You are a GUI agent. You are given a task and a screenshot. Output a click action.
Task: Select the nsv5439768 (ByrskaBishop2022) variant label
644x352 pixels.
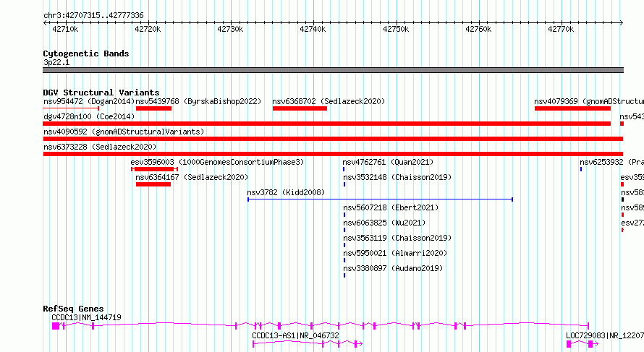point(198,101)
